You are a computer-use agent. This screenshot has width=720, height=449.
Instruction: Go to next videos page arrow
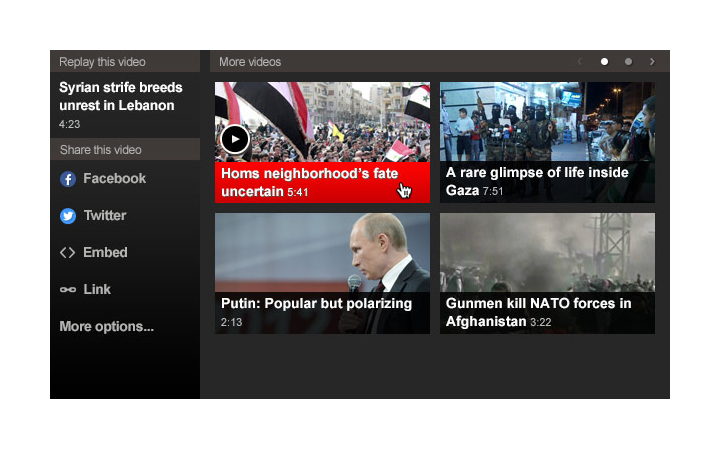coord(652,62)
